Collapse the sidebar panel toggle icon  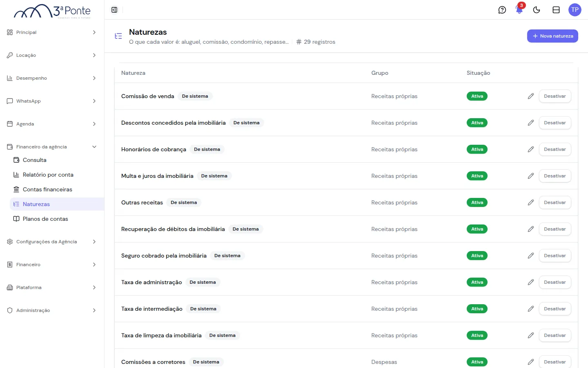click(114, 10)
